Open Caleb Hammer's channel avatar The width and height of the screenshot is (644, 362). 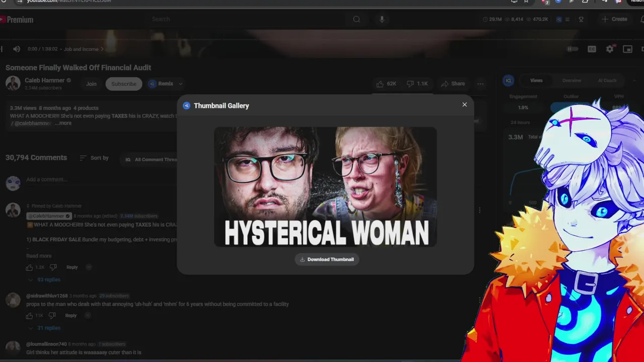click(x=13, y=83)
